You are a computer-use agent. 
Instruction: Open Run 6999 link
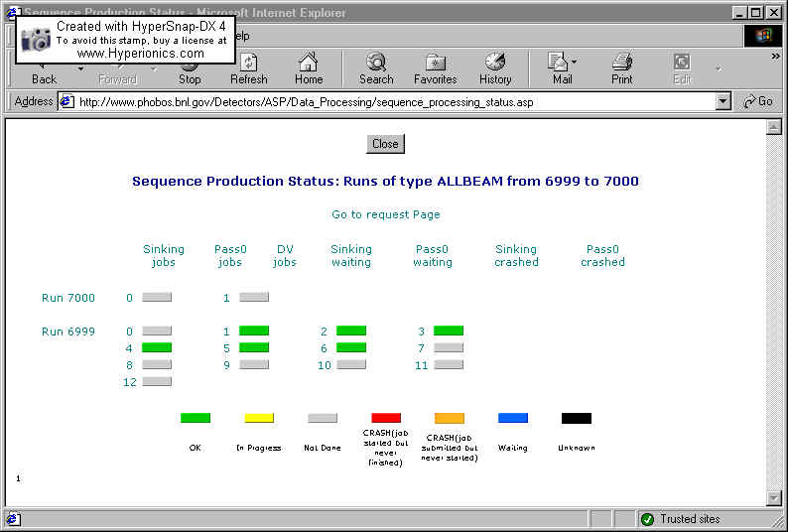pyautogui.click(x=68, y=332)
